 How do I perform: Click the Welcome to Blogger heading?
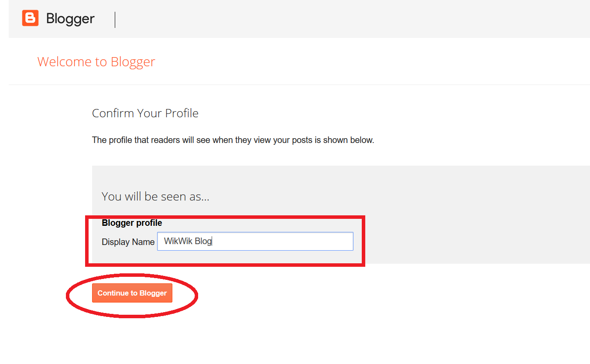point(96,61)
